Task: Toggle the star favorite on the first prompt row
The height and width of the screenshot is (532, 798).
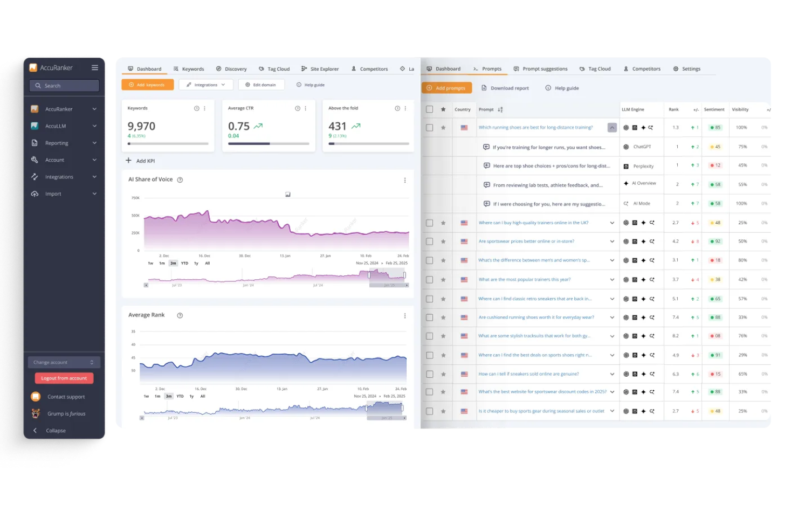Action: coord(443,127)
